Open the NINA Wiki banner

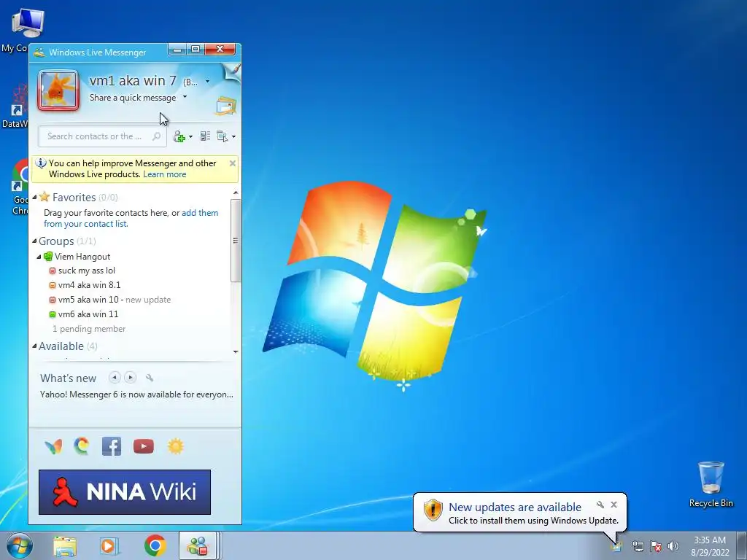[x=124, y=492]
